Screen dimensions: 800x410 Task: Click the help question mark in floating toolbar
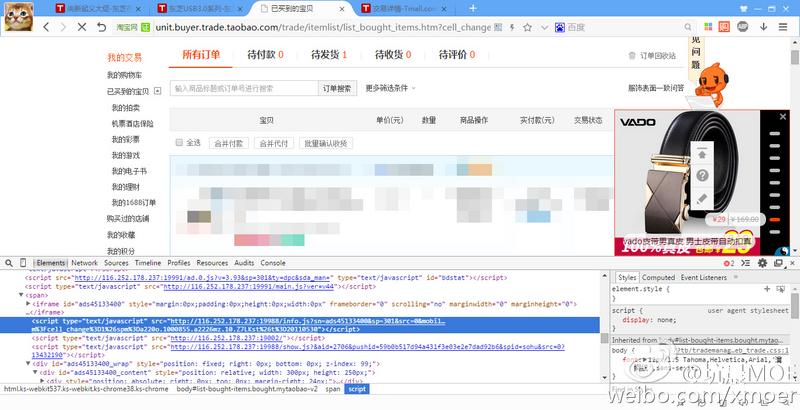pos(702,175)
